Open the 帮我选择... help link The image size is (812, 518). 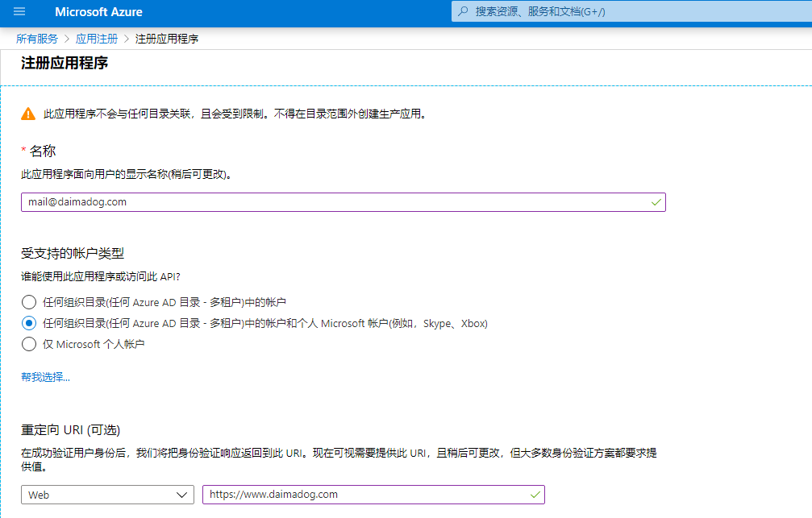point(45,377)
